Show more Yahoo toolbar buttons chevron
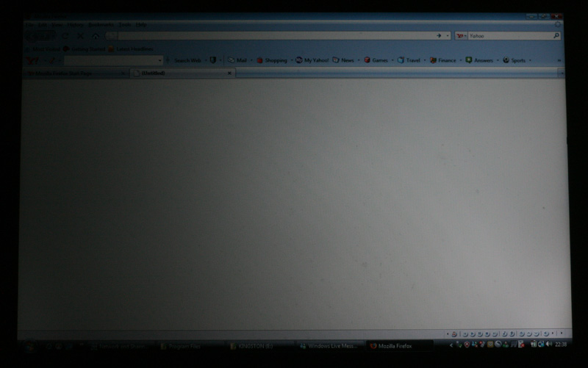588x368 pixels. (559, 60)
